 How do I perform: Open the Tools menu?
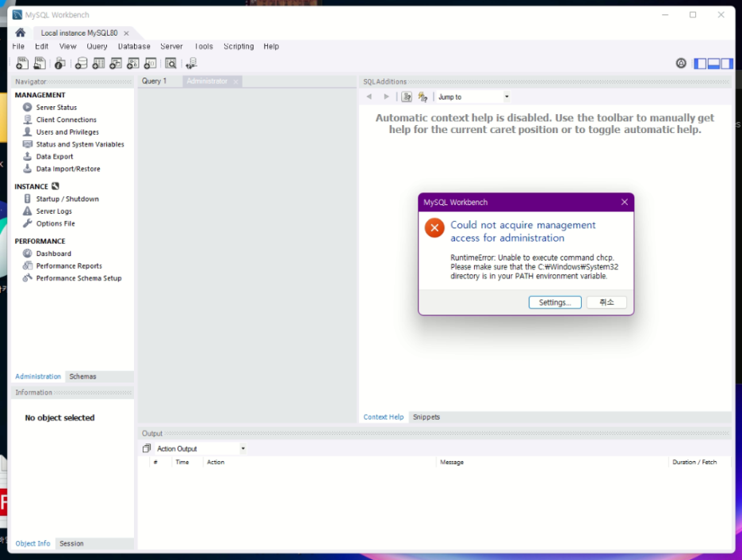[204, 47]
